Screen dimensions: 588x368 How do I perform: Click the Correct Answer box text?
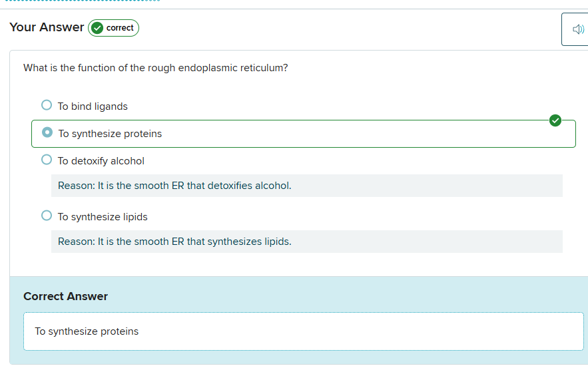tap(87, 331)
